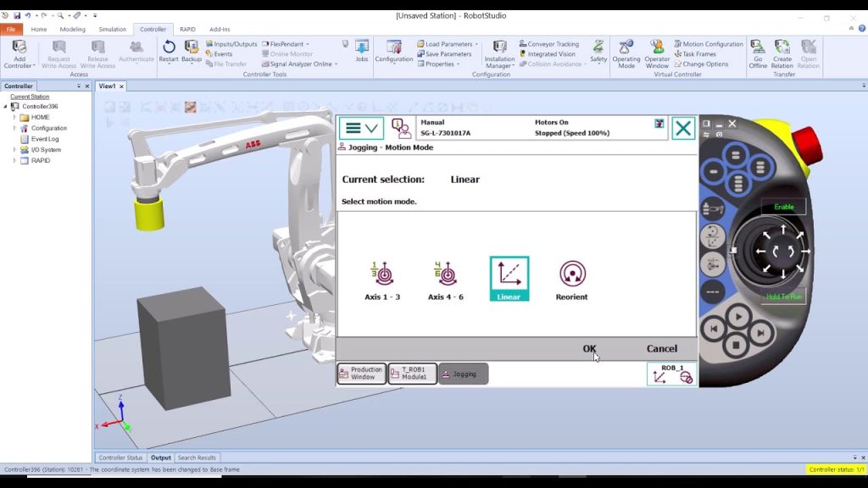Switch to the RAPID ribbon tab
This screenshot has width=868, height=488.
187,30
